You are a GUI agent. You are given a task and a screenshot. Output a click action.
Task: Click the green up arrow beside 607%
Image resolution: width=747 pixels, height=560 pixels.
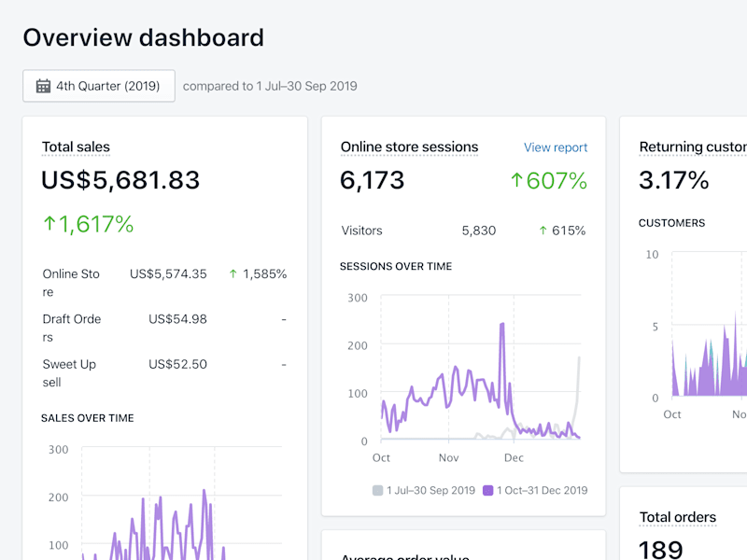point(516,180)
